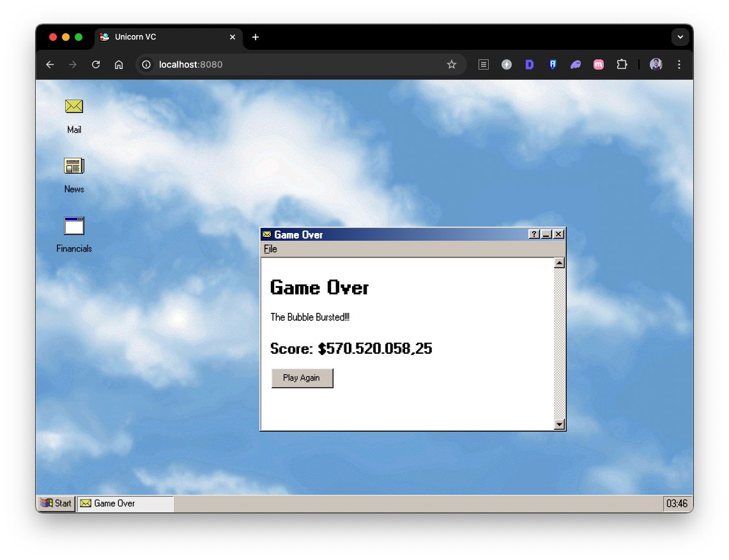Click the scroll up arrow in Game Over window
729x560 pixels.
tap(559, 264)
